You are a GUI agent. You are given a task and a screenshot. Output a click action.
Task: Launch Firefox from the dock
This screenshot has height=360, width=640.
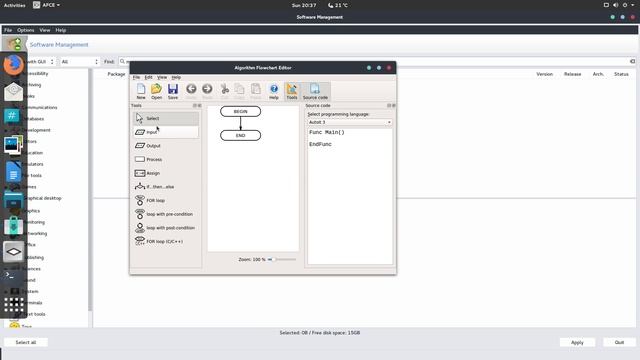[13, 65]
